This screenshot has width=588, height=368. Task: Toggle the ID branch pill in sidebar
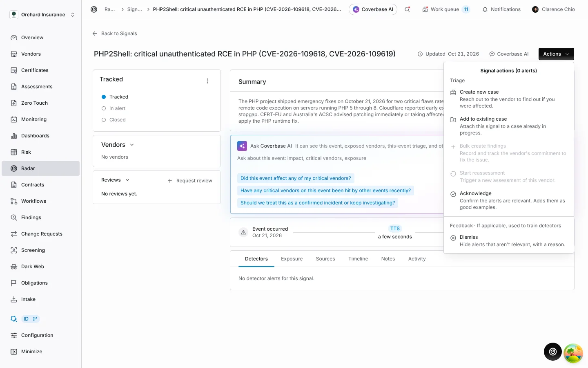[31, 319]
